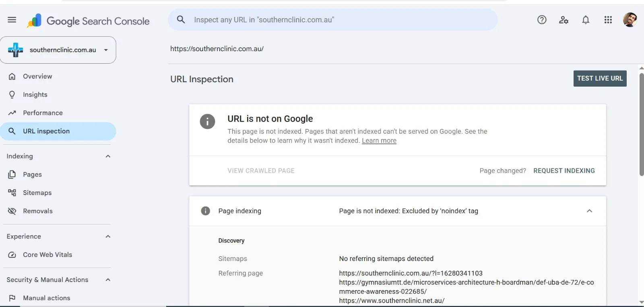Click the scrollbar up arrow
The image size is (644, 307).
[x=642, y=68]
